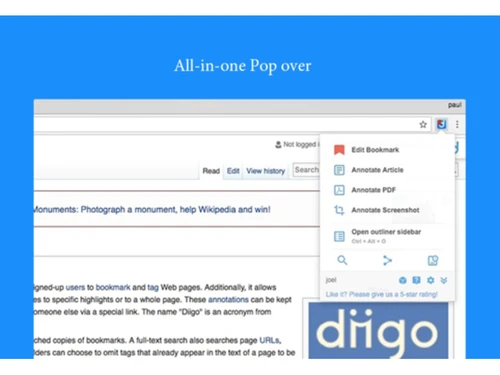
Task: Click the Wikipedia Search field
Action: (x=306, y=170)
